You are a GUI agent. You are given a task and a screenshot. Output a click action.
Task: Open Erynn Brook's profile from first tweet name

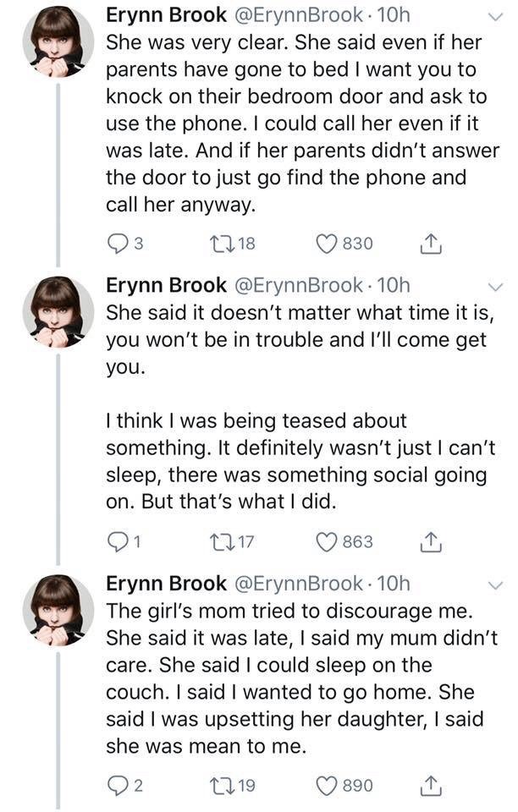point(166,15)
